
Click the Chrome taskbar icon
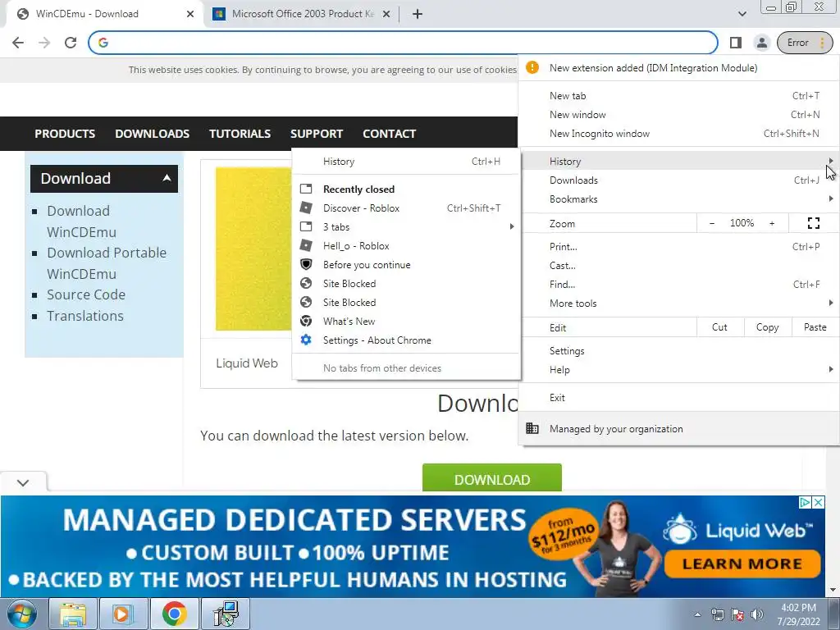click(x=175, y=614)
